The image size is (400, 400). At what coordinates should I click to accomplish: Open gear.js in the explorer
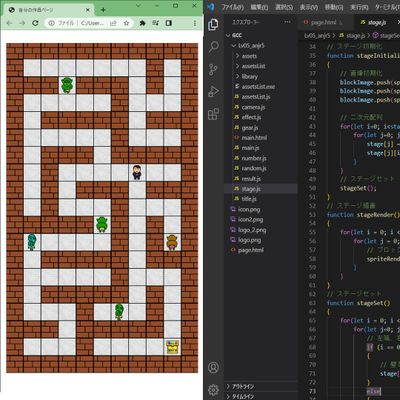pos(250,127)
